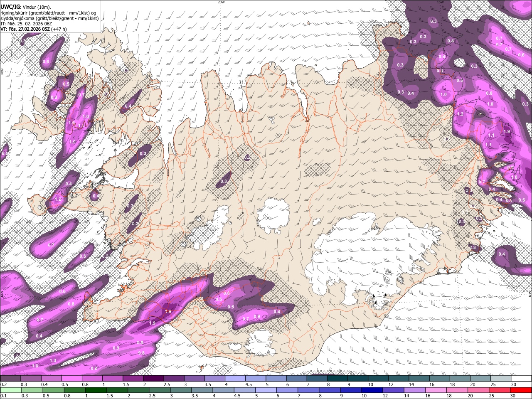Screen dimensions: 532x399
Task: Click the valid time 'VT: Fös. 27.02.2026 05Z (+47 h)'
Action: (34, 29)
